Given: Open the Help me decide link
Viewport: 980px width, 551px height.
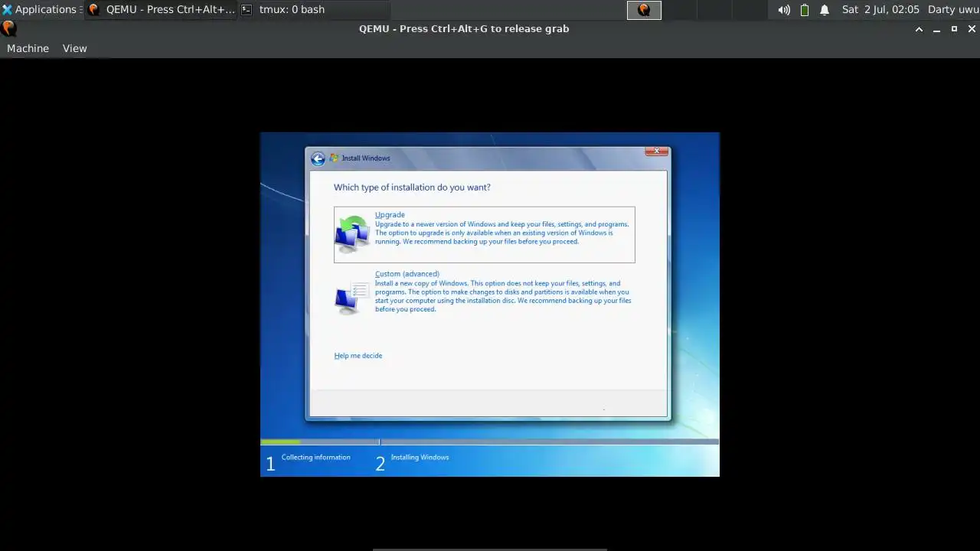Looking at the screenshot, I should point(358,356).
